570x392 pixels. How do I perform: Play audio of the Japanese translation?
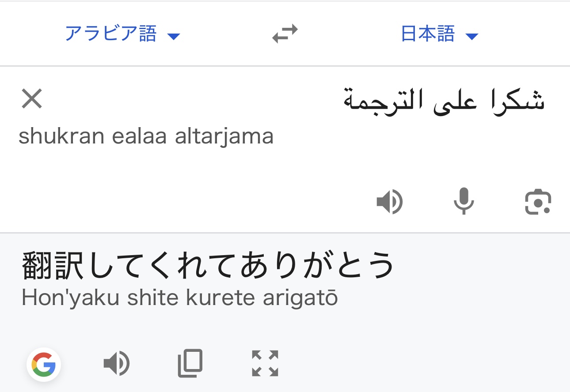pos(116,364)
